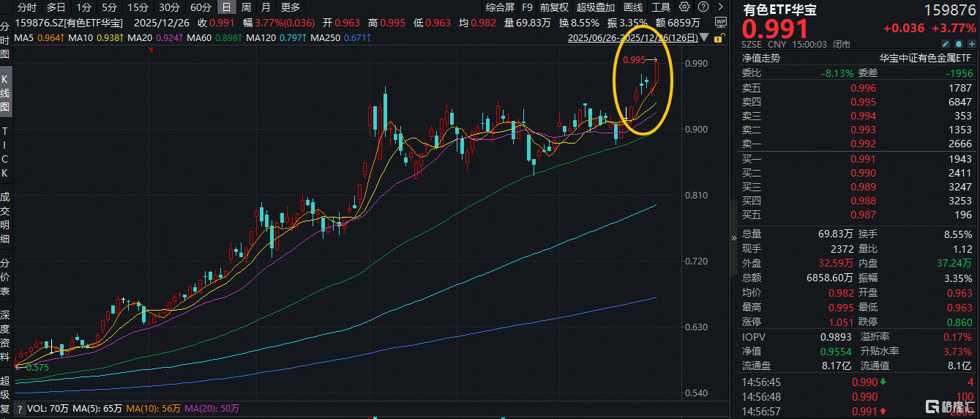Click the date range 2025/06/26-2025/12/26 link
This screenshot has width=980, height=419.
coord(632,37)
